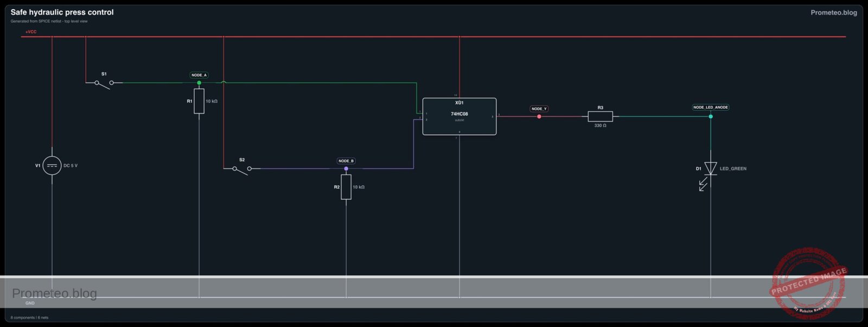Screen dimensions: 868x327
Task: Select the V1 DC voltage source symbol
Action: tap(52, 166)
